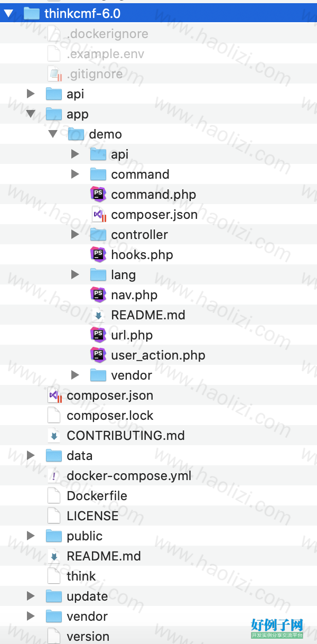
Task: Select the LICENSE file
Action: [x=158, y=516]
